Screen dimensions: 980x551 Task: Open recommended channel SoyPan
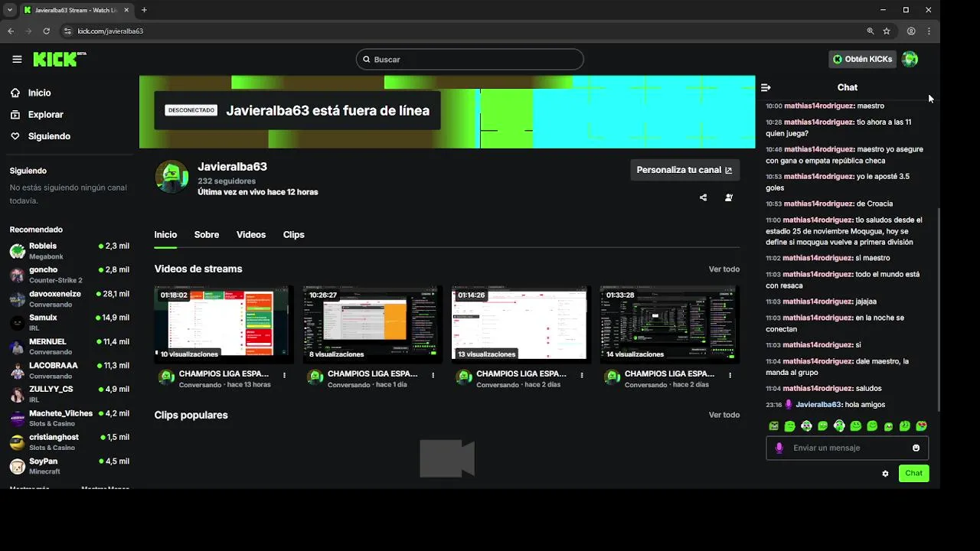tap(69, 466)
